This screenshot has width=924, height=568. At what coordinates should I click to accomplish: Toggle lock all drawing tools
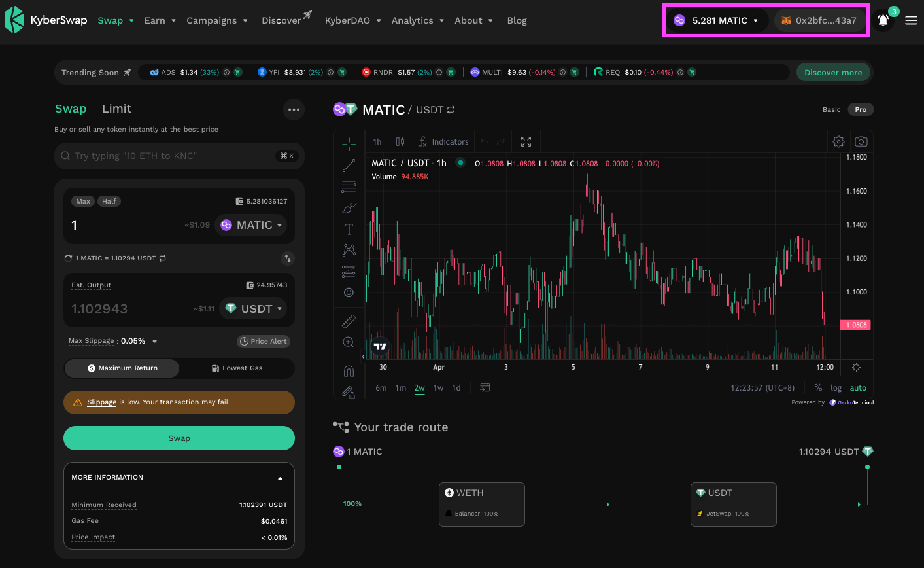click(349, 392)
